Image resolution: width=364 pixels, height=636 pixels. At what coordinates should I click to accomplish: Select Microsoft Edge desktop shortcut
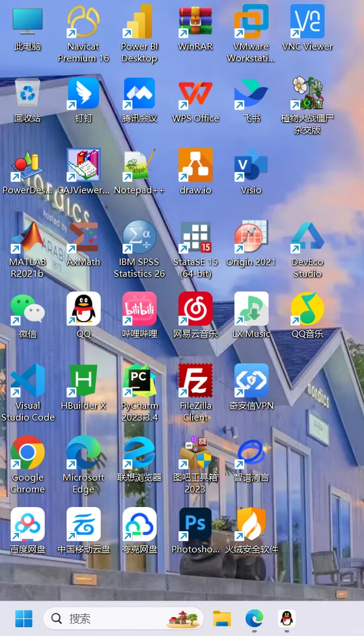pyautogui.click(x=84, y=452)
